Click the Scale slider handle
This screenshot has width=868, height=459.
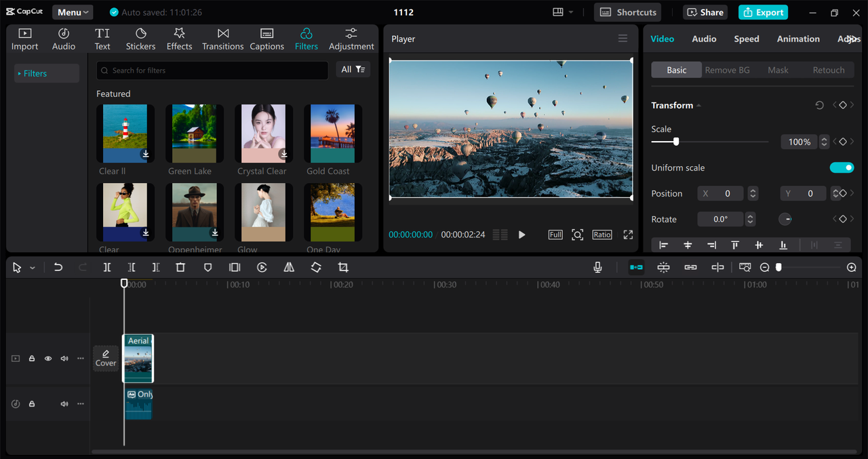[676, 142]
